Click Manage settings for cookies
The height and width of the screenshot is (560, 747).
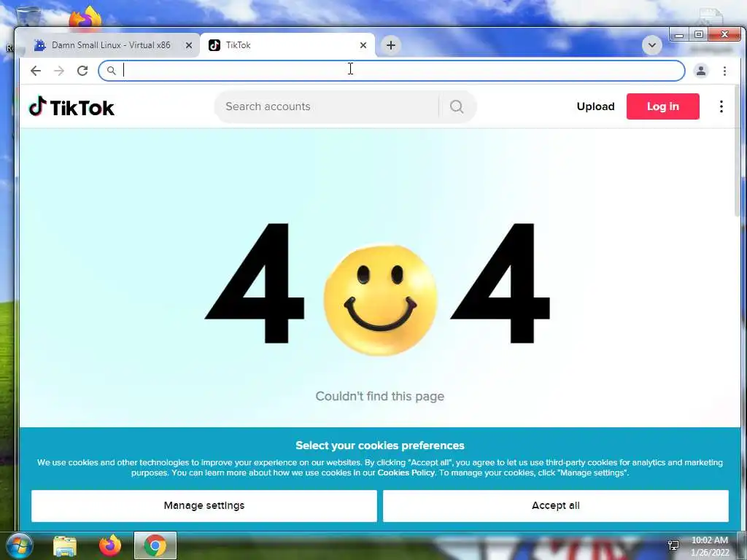coord(204,506)
